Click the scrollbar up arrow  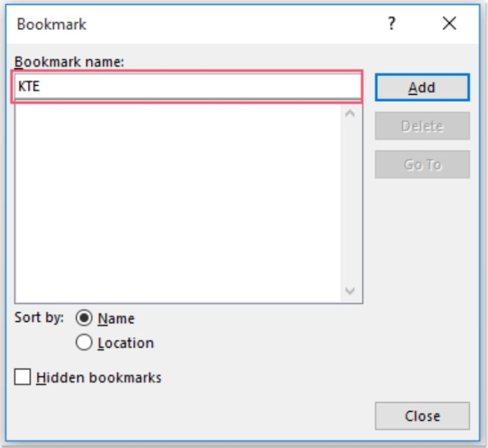(x=350, y=114)
